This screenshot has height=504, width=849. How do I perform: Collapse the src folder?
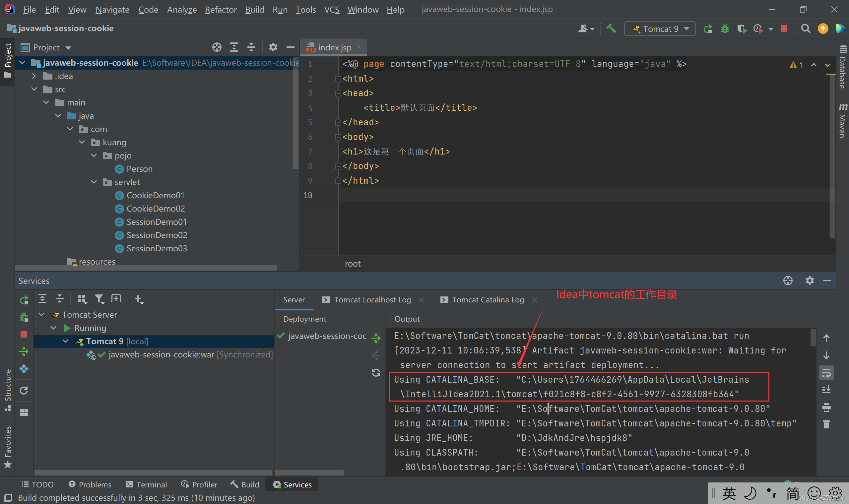(x=34, y=89)
